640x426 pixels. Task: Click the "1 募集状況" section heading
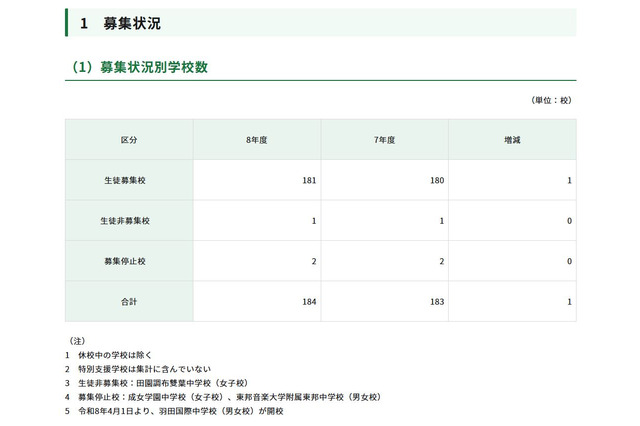coord(119,22)
